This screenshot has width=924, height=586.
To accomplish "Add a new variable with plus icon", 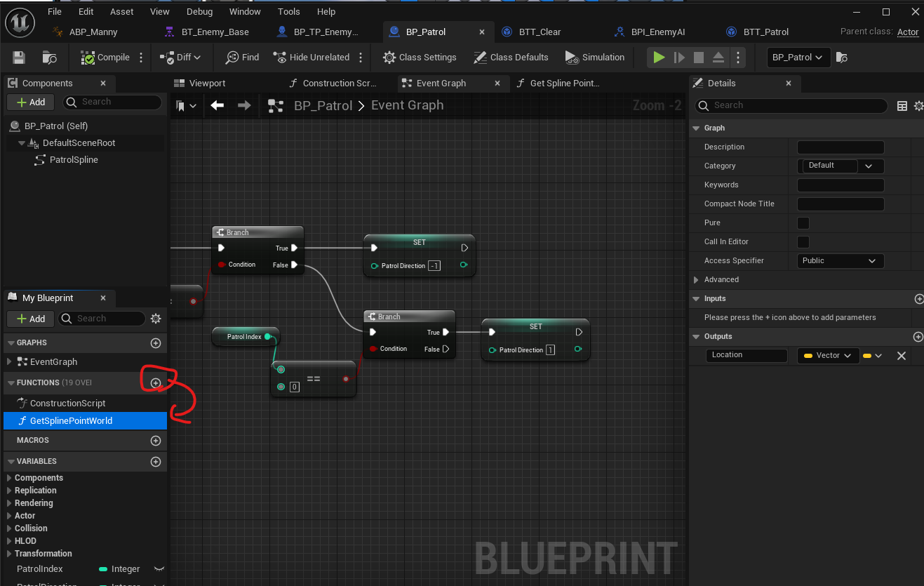I will 156,462.
